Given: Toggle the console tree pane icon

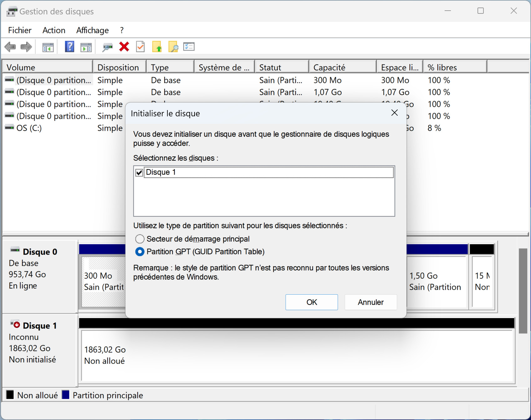Looking at the screenshot, I should coord(48,47).
